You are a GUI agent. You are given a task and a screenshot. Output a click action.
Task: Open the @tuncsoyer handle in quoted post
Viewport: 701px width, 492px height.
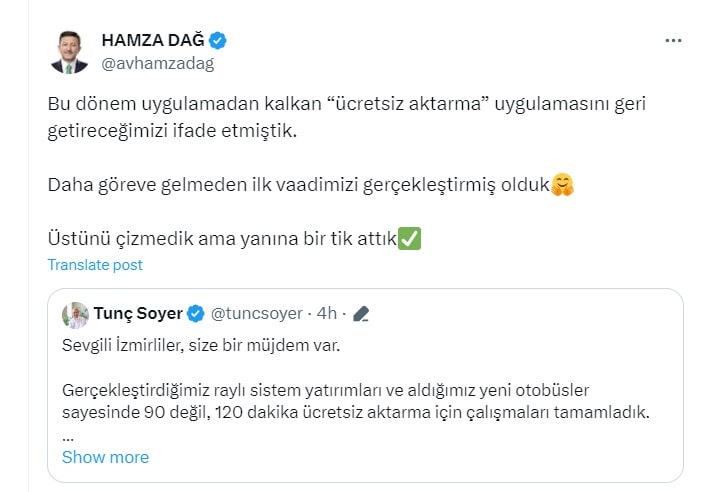(257, 314)
